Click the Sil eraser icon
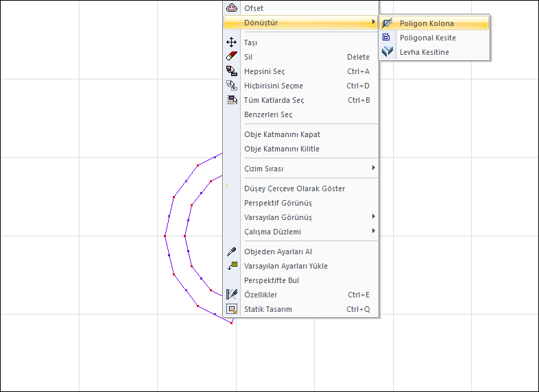Screen dimensions: 539x392 click(231, 56)
